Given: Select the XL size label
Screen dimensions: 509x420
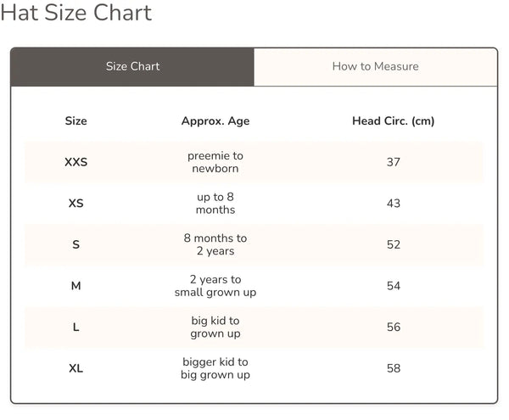Looking at the screenshot, I should coord(76,368).
